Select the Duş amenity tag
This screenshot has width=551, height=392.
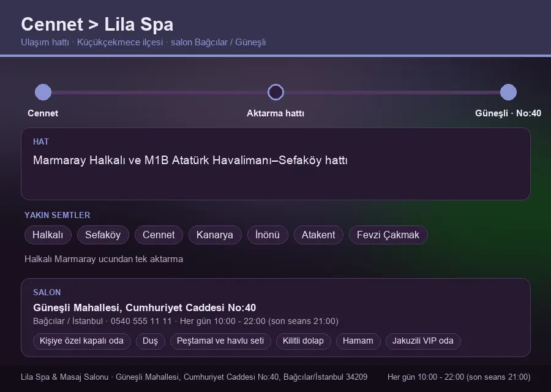(x=150, y=341)
